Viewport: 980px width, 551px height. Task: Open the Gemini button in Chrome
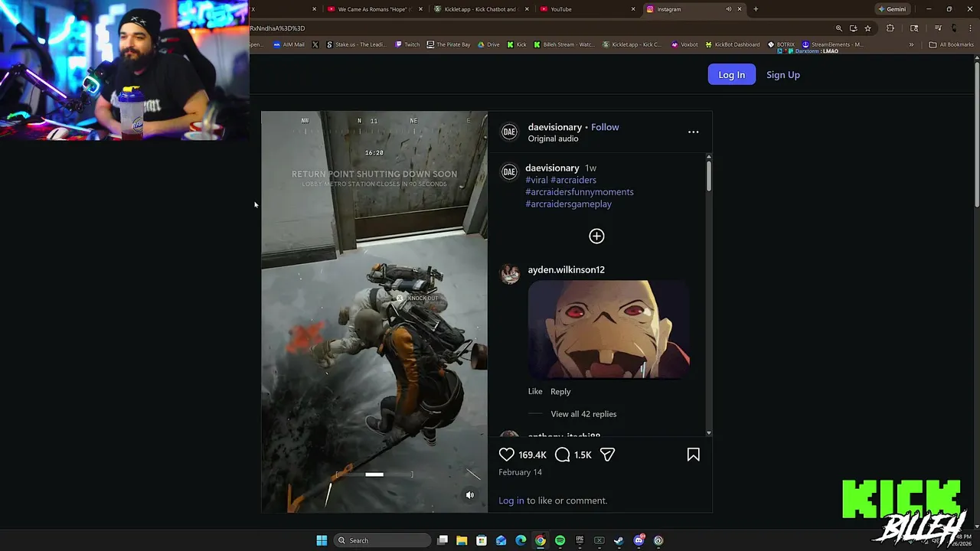coord(892,9)
